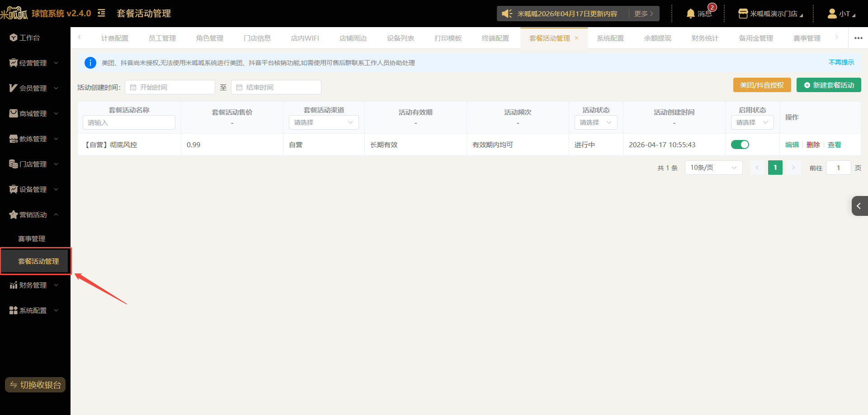This screenshot has height=415, width=868.
Task: Click the 经营管理 sidebar icon
Action: (14, 63)
